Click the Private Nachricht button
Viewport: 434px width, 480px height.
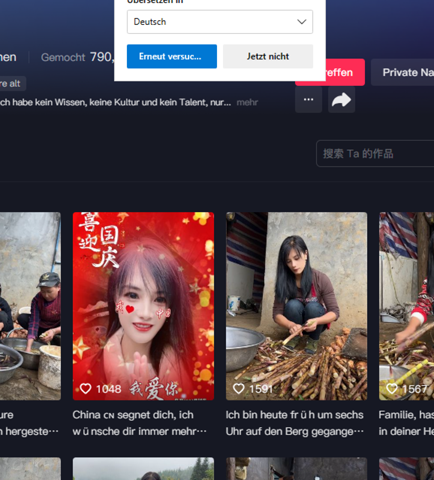tap(402, 72)
